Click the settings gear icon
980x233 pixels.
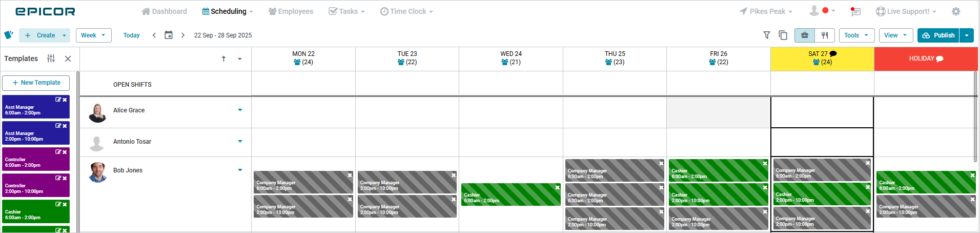956,11
